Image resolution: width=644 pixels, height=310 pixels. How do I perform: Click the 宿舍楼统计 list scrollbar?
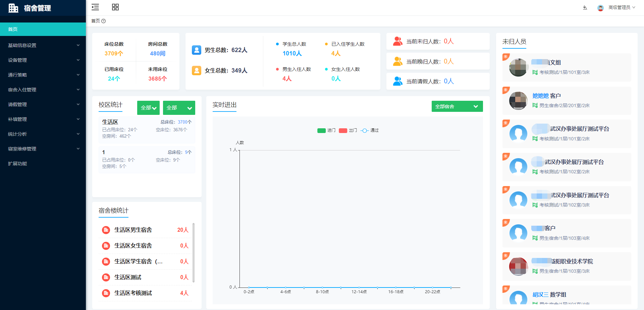(x=194, y=253)
